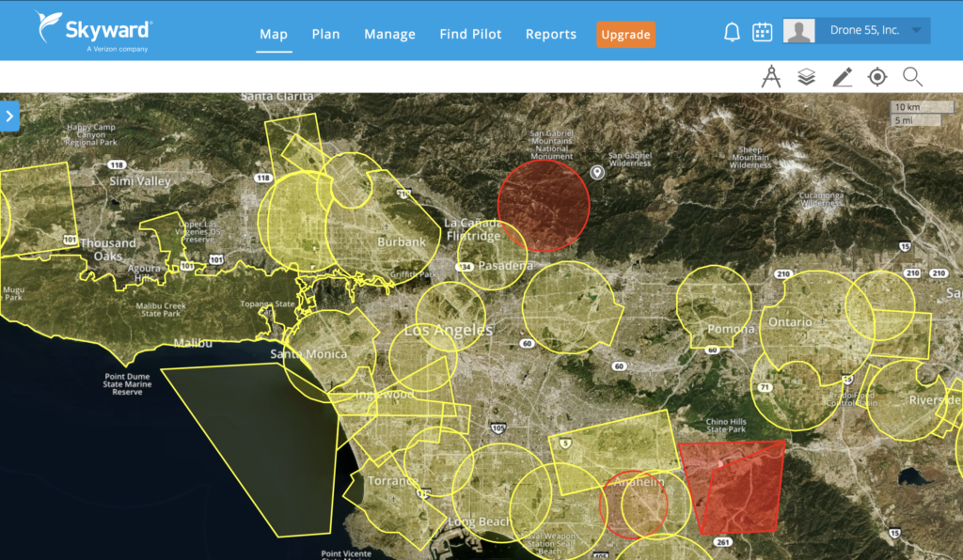
Task: Select the red circular restricted airspace zone
Action: point(544,205)
